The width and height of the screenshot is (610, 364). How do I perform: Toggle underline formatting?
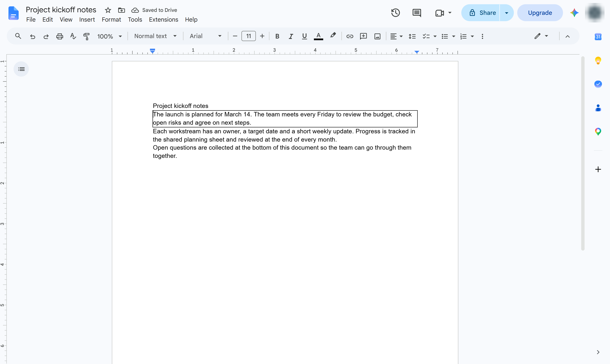point(304,36)
